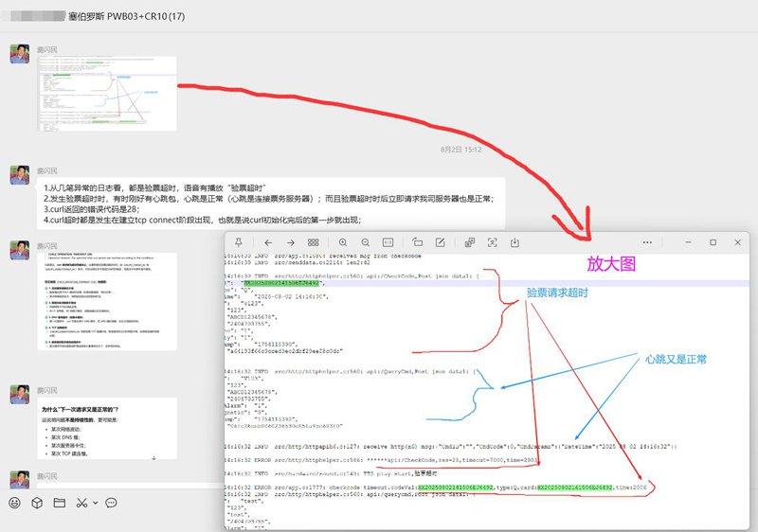The height and width of the screenshot is (532, 758).
Task: Show image at actual 1:1 size
Action: [x=388, y=243]
